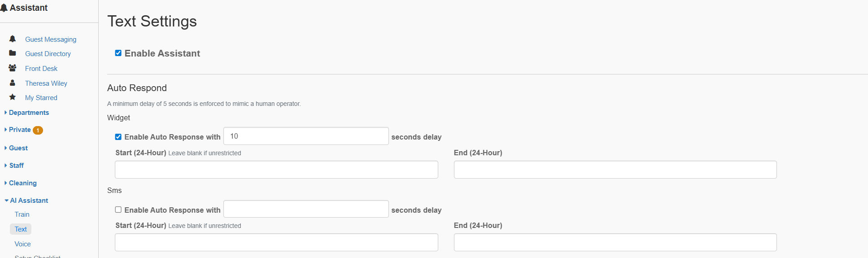The height and width of the screenshot is (258, 868).
Task: Click the orange notification badge on Private
Action: tap(38, 130)
